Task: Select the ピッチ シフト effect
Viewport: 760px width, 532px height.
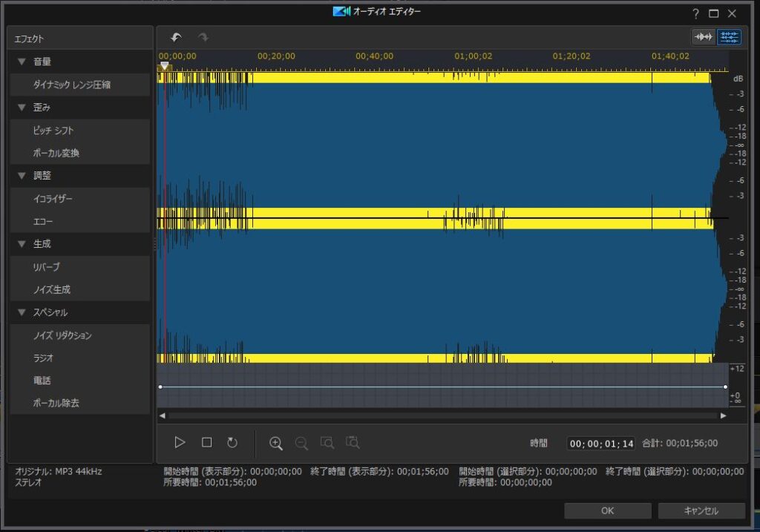Action: pyautogui.click(x=80, y=131)
